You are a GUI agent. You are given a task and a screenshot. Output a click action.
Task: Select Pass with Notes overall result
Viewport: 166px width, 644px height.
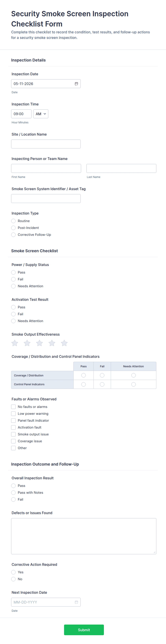(14, 493)
